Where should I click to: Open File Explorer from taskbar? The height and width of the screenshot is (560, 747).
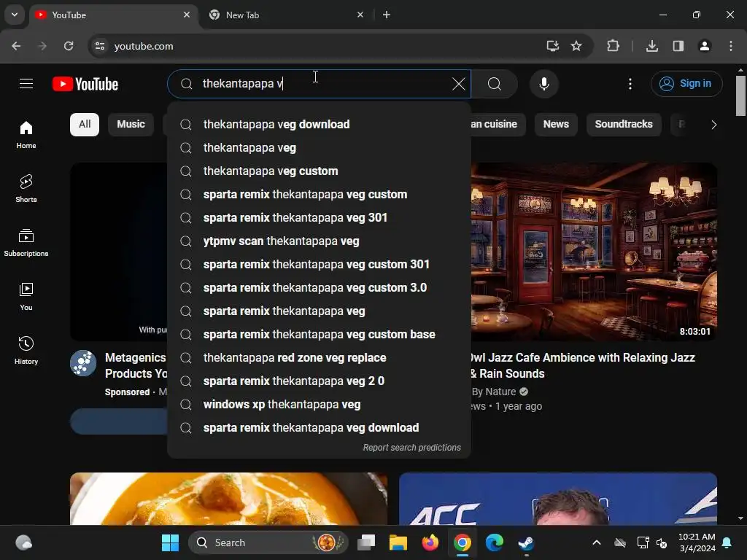[x=398, y=542]
